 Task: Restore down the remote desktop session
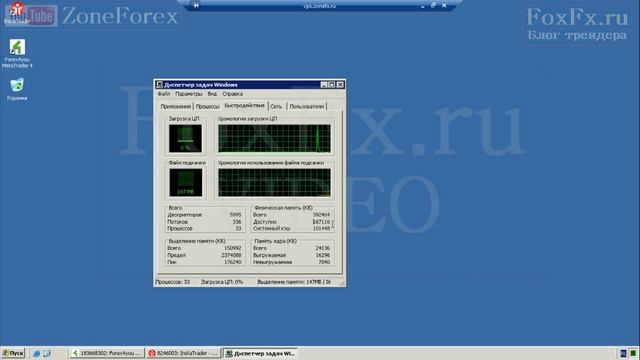click(433, 5)
